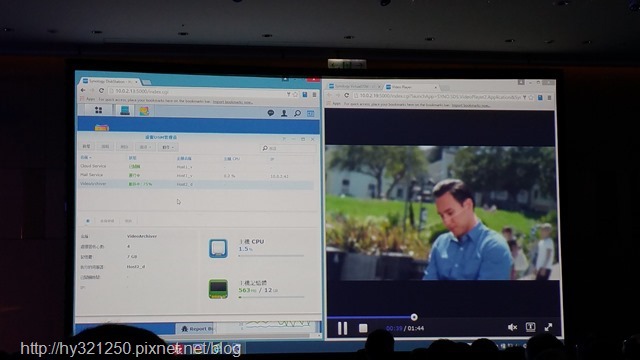Click the second tab in details panel

tap(107, 221)
